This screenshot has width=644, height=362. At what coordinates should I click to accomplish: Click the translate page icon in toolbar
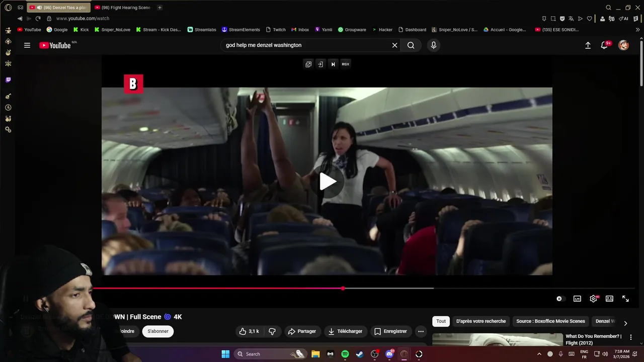(571, 19)
